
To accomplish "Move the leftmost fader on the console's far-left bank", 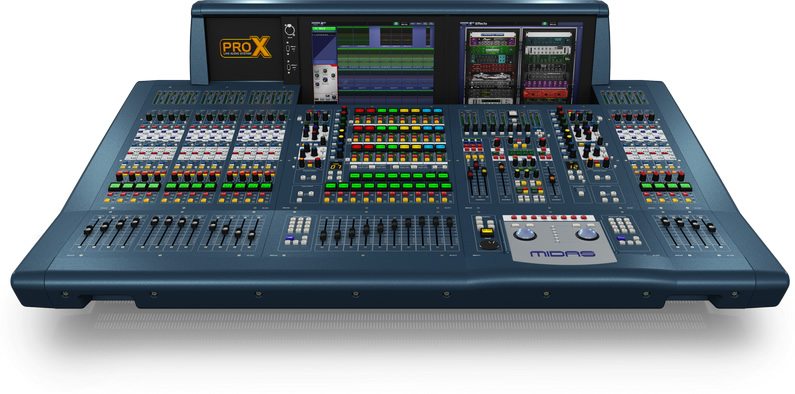I will click(x=89, y=230).
